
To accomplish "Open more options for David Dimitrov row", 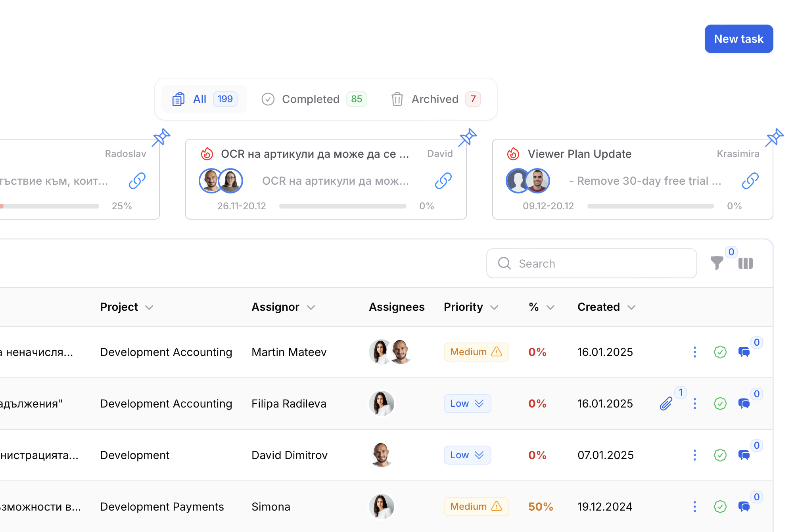I will pyautogui.click(x=694, y=455).
